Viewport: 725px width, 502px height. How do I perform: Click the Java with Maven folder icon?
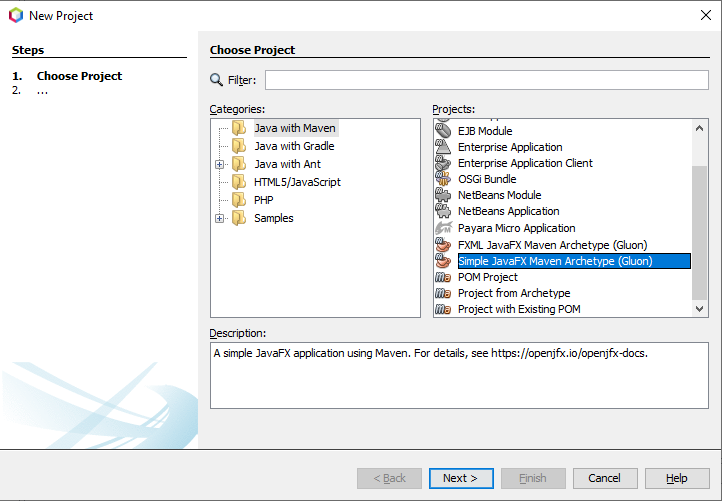239,128
